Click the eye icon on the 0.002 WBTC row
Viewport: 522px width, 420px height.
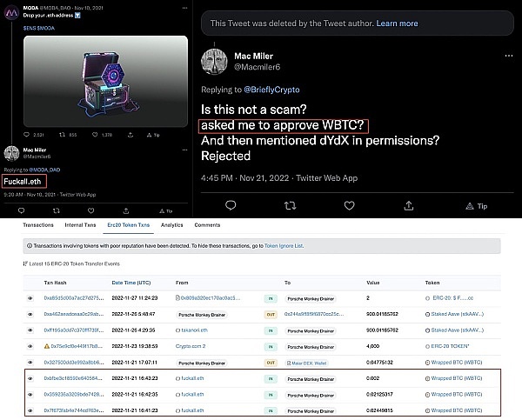click(30, 379)
